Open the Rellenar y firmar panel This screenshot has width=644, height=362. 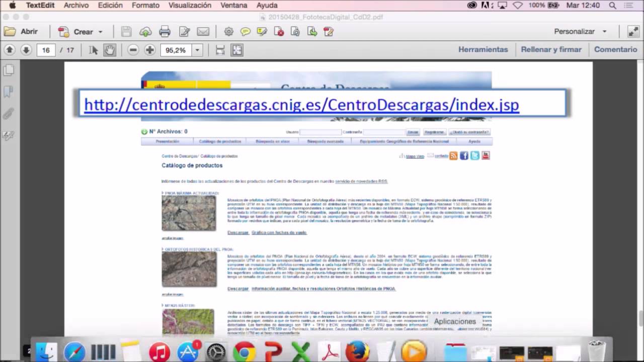pyautogui.click(x=551, y=49)
